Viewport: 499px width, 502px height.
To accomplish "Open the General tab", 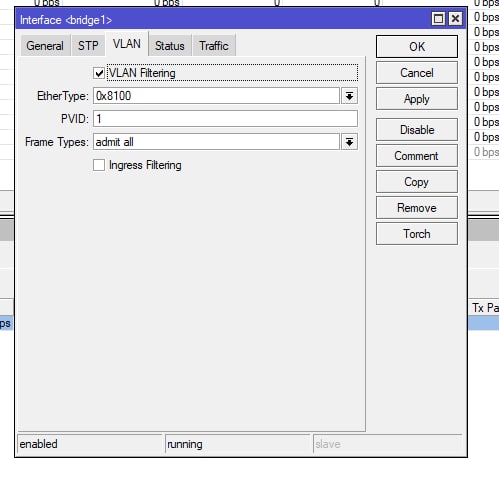I will (x=45, y=46).
